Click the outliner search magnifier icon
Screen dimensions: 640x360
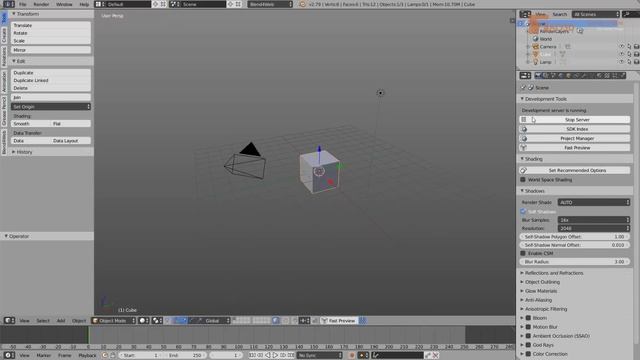[x=627, y=14]
